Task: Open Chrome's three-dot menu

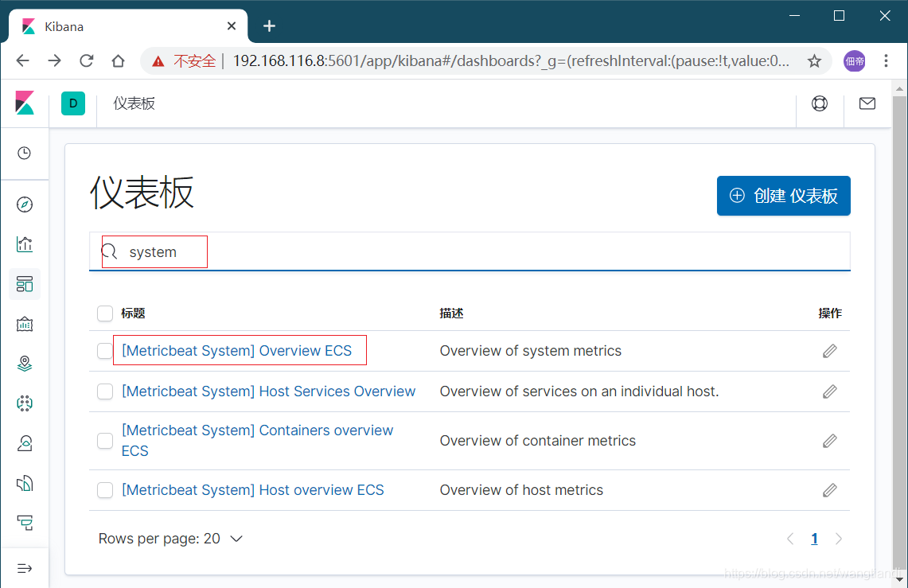Action: tap(886, 60)
